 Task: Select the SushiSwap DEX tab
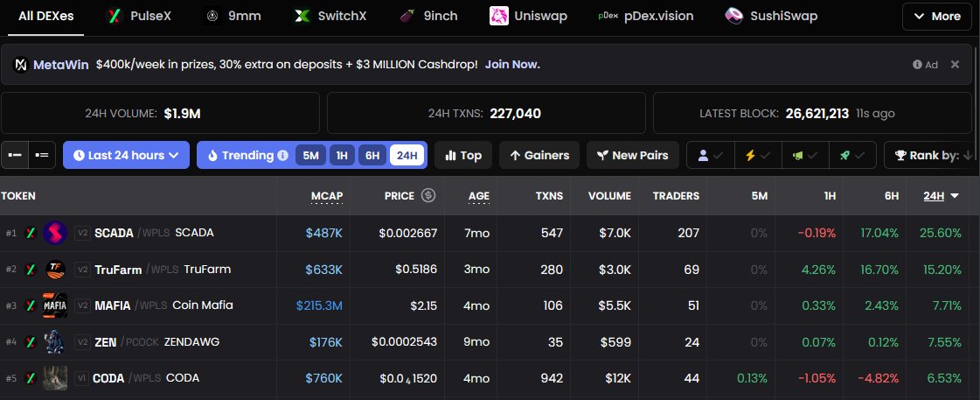point(771,17)
